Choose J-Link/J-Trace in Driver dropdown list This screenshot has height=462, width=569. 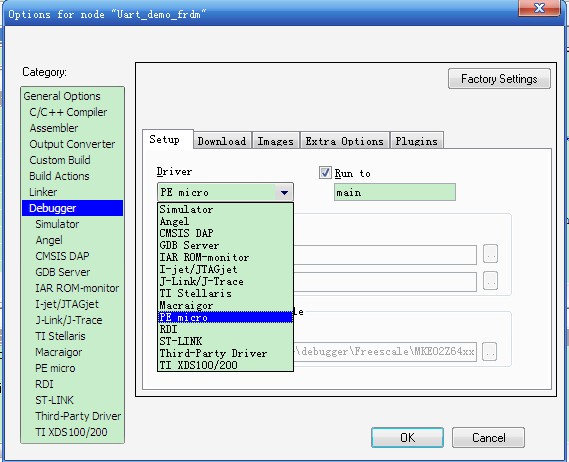point(225,281)
